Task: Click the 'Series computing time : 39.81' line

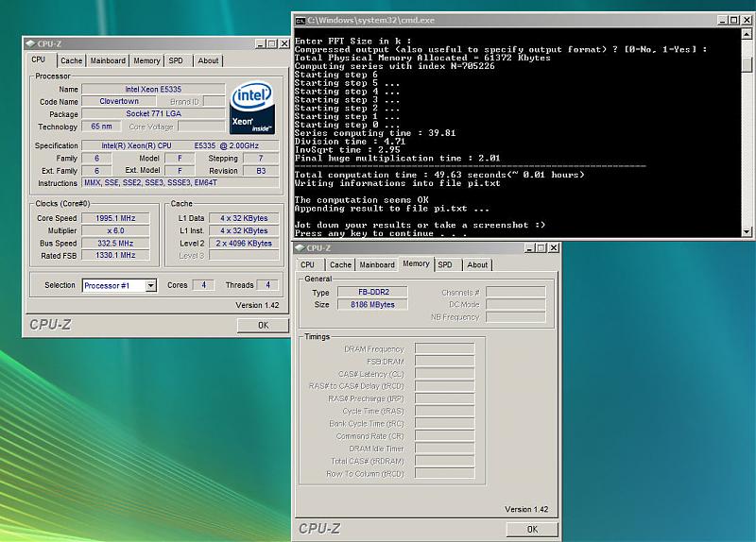Action: click(x=375, y=133)
